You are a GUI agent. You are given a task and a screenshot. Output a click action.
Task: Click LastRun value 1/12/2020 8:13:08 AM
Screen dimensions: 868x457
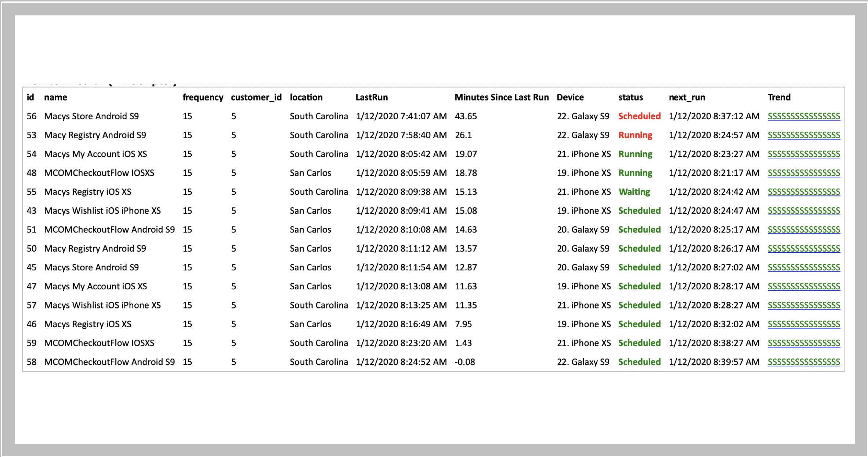pos(401,286)
